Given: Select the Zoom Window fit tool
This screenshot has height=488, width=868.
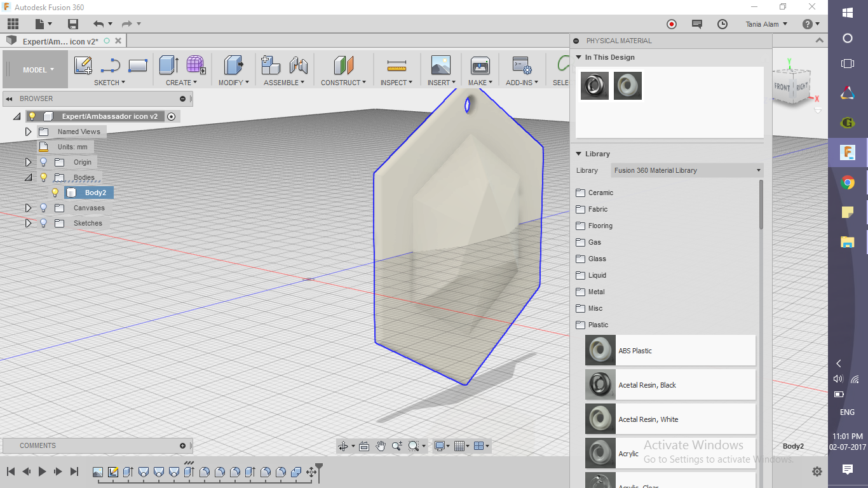Looking at the screenshot, I should tap(414, 446).
